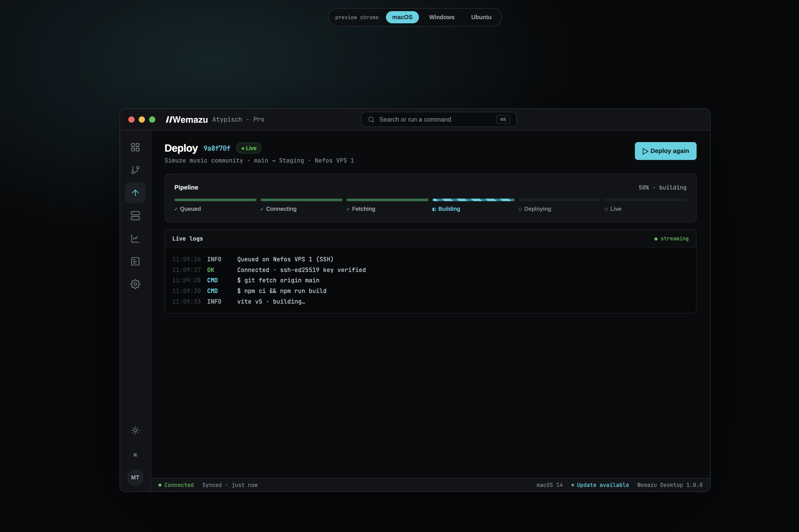This screenshot has height=532, width=799.
Task: Select the Connecting pipeline step label
Action: (278, 209)
